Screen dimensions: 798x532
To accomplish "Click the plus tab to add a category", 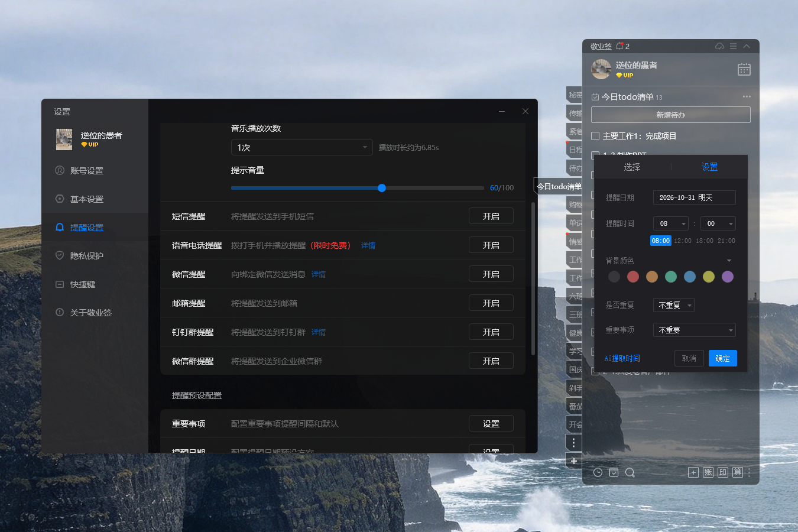I will click(574, 461).
